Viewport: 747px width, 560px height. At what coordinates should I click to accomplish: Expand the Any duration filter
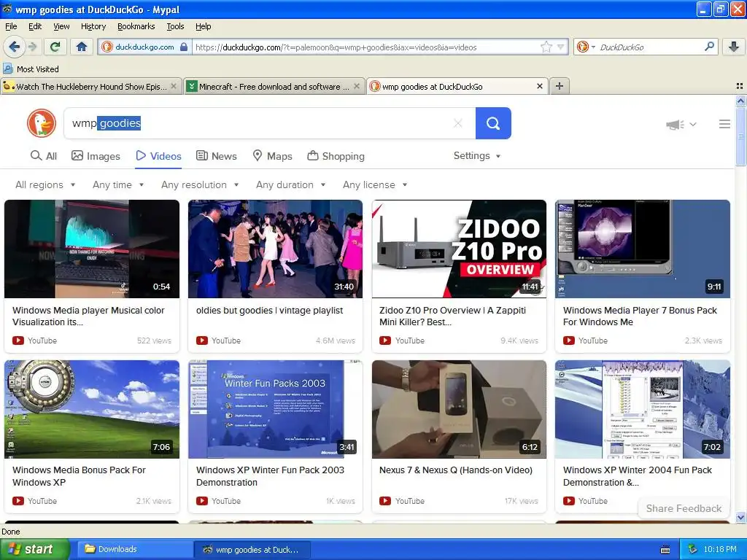pyautogui.click(x=290, y=184)
